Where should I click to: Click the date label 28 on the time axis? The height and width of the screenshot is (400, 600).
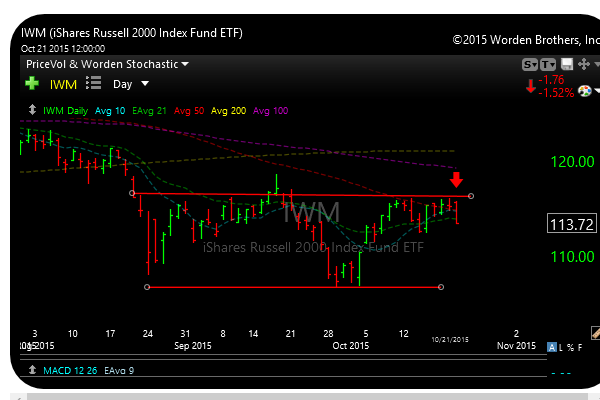(x=328, y=334)
